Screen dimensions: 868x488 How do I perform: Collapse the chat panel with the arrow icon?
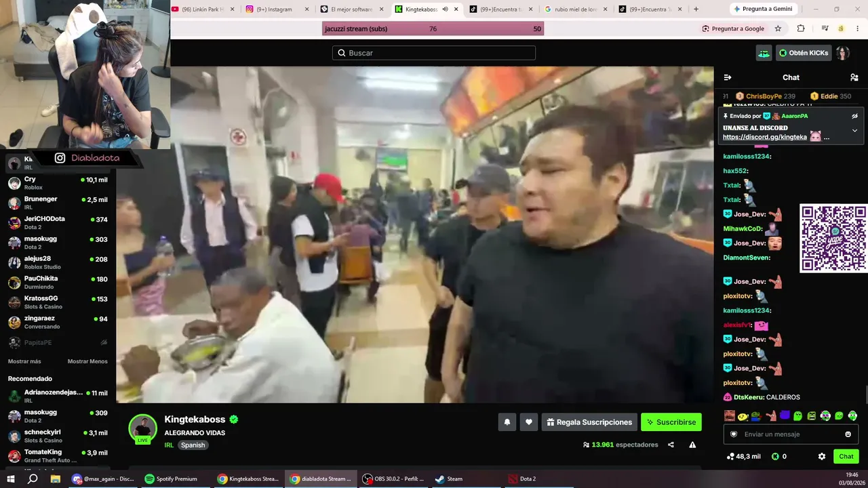(x=728, y=77)
